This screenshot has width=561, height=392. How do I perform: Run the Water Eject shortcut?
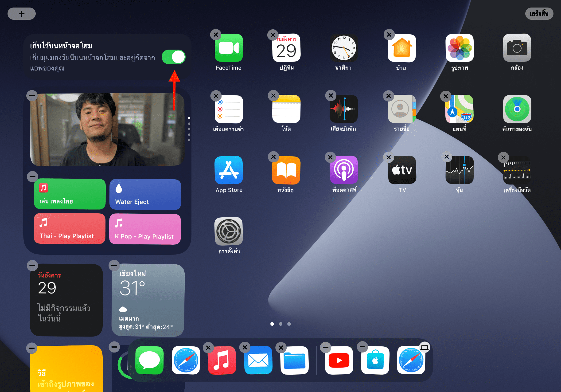pos(145,195)
